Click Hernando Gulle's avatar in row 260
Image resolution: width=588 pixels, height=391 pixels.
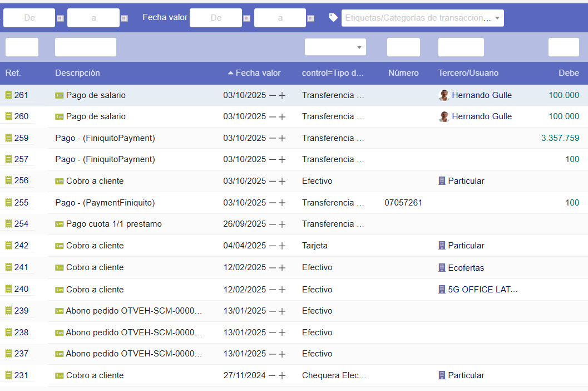(x=444, y=117)
